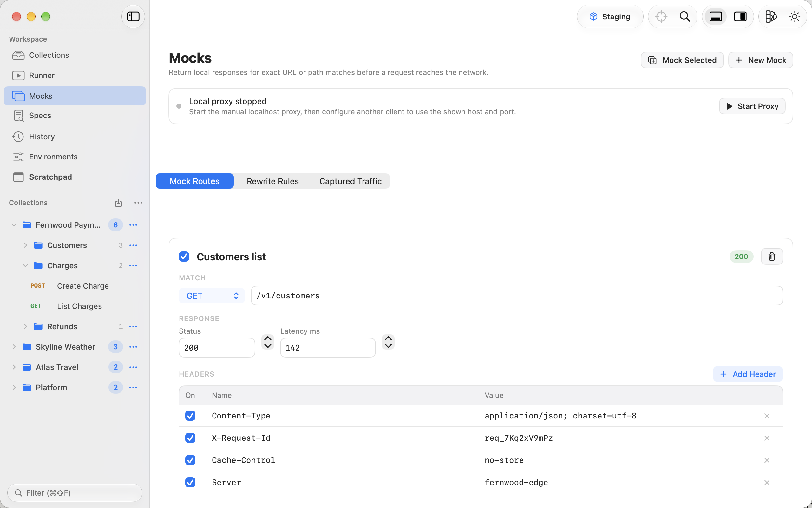Open the Collections header more options dots
The width and height of the screenshot is (812, 508).
(138, 203)
